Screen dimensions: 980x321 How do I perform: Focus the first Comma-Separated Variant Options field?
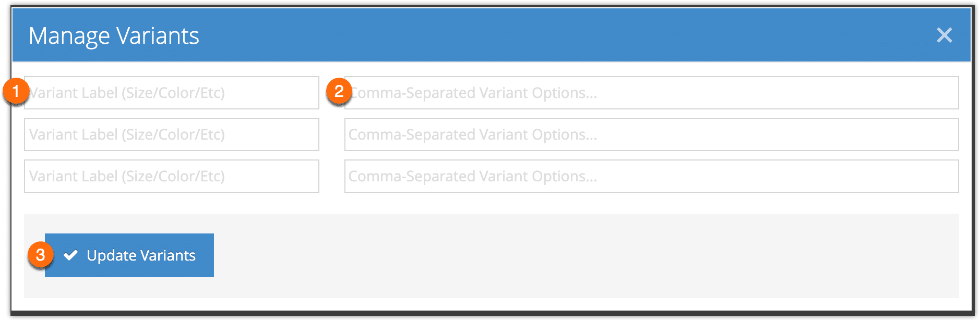(x=651, y=93)
